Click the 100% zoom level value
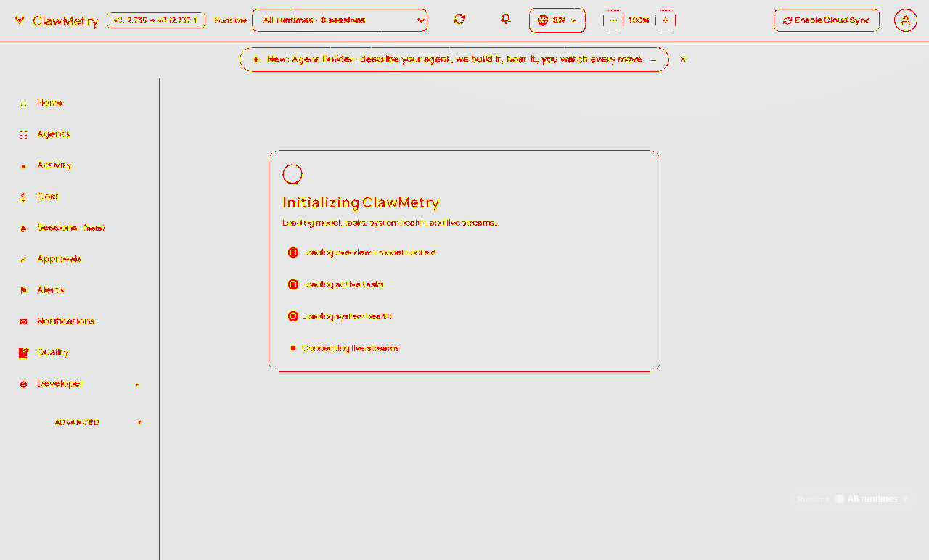The width and height of the screenshot is (929, 560). coord(639,20)
